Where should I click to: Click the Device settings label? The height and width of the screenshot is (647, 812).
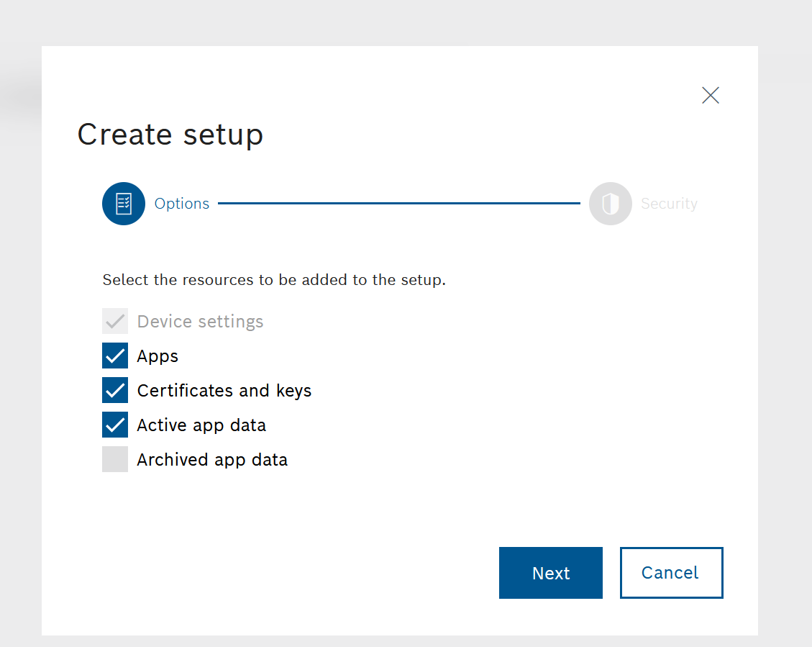pos(201,322)
